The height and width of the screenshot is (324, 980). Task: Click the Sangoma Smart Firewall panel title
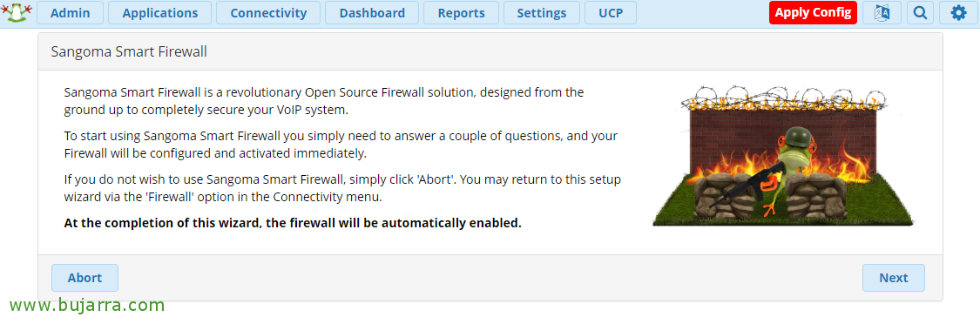129,52
